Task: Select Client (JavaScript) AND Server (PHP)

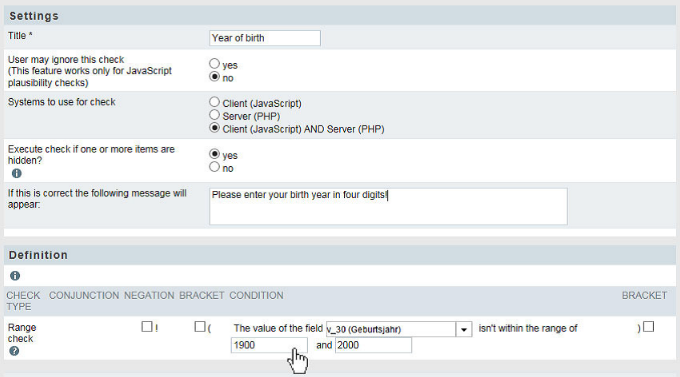Action: click(x=214, y=128)
